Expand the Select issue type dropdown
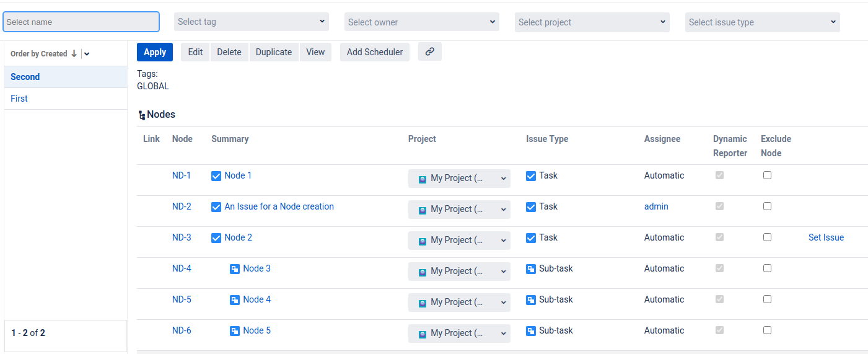868x354 pixels. (x=763, y=22)
